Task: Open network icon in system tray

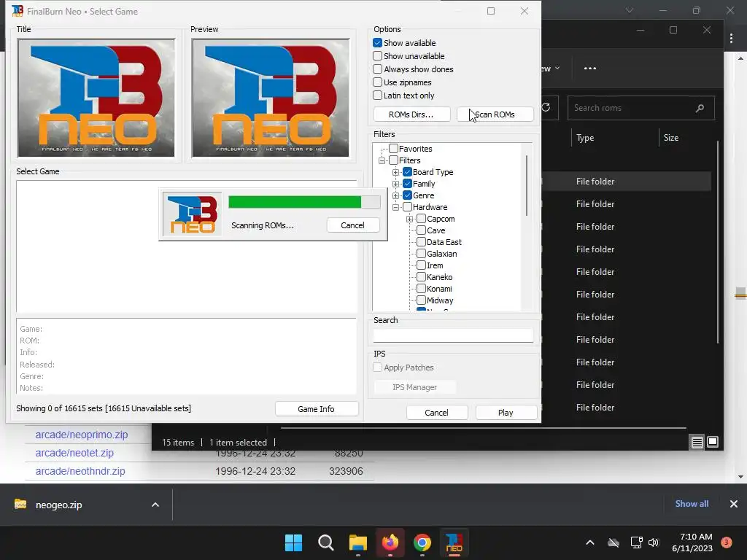Action: coord(636,542)
